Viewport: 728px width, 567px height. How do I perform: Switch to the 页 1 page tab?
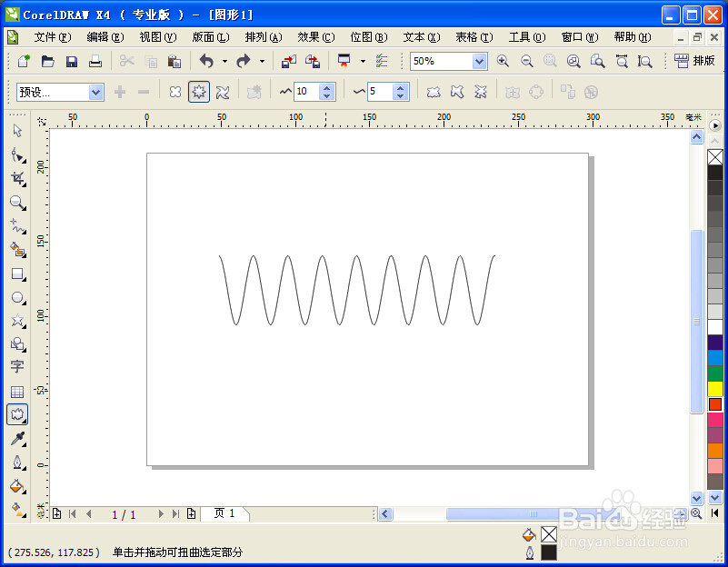pyautogui.click(x=224, y=513)
